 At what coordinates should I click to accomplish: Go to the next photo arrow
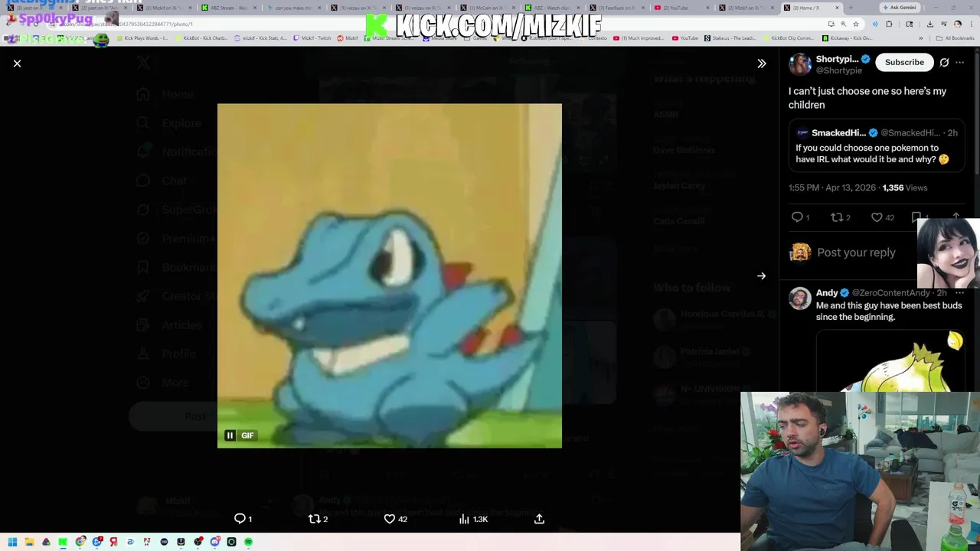point(761,276)
